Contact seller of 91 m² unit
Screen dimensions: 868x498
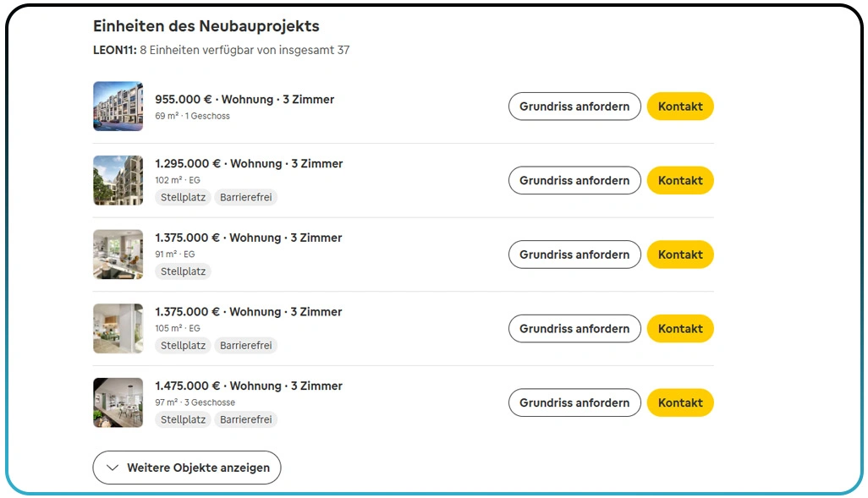tap(680, 254)
